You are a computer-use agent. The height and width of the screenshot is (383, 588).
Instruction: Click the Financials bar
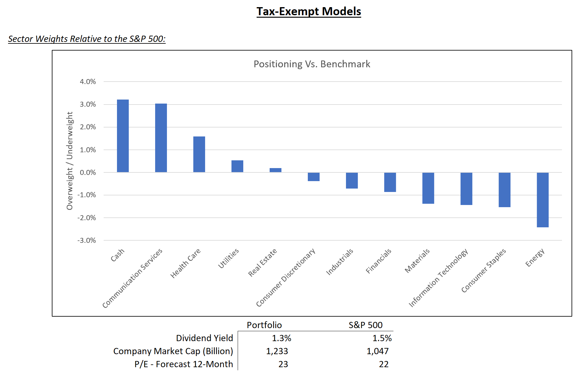pos(390,182)
